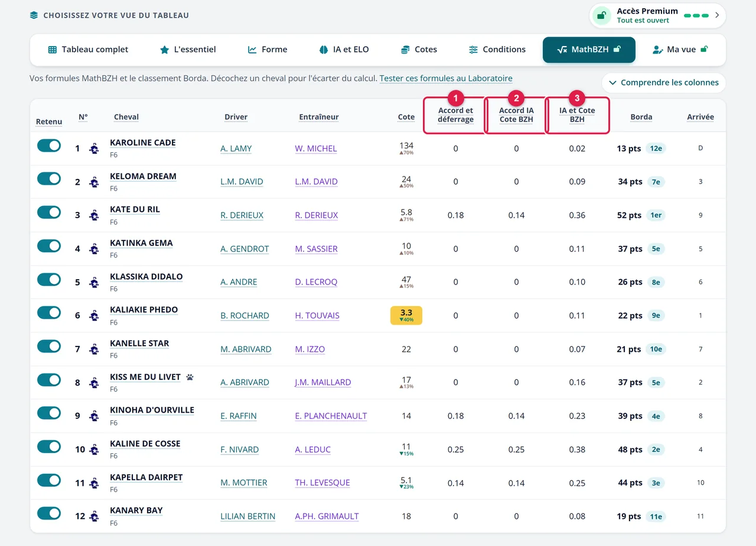Click the highlighted 3.3 odds badge

(x=406, y=315)
